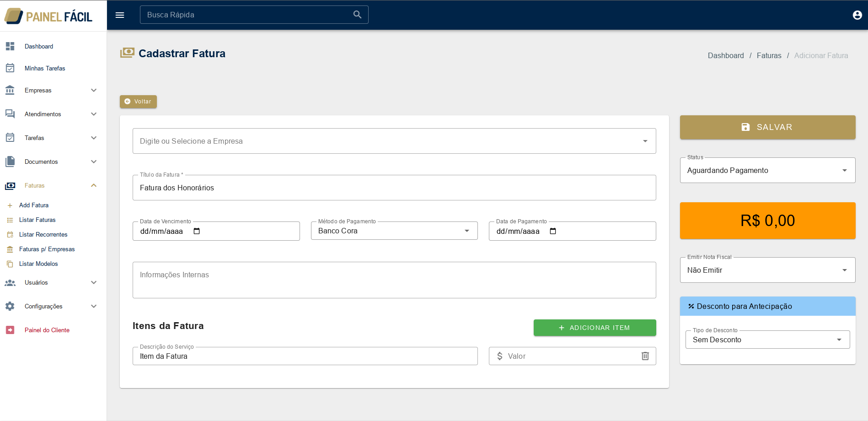Select Listar Faturas submenu item

pos(38,220)
